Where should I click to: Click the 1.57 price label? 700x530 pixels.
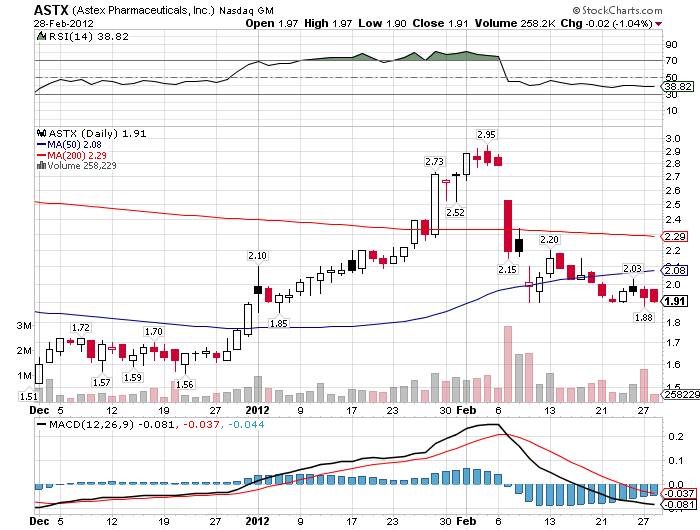point(101,382)
